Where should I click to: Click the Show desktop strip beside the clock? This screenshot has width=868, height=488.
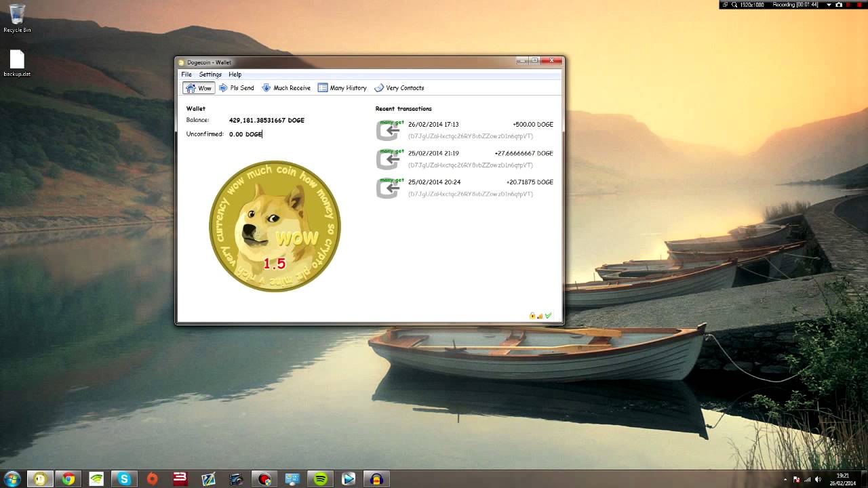point(863,479)
